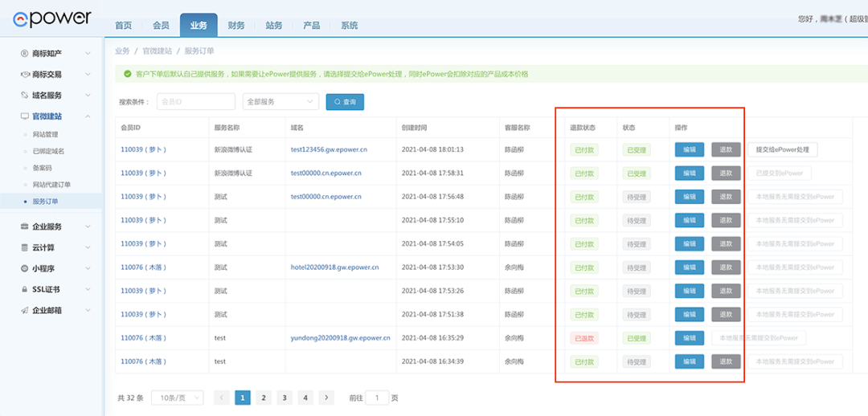Click the 域名服务 sidebar icon
This screenshot has height=416, width=868.
[25, 95]
